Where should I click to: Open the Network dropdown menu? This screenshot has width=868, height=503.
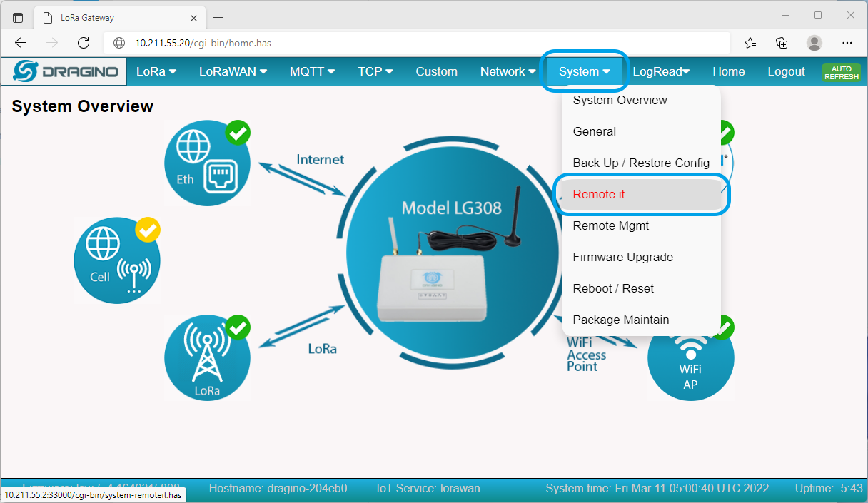508,71
